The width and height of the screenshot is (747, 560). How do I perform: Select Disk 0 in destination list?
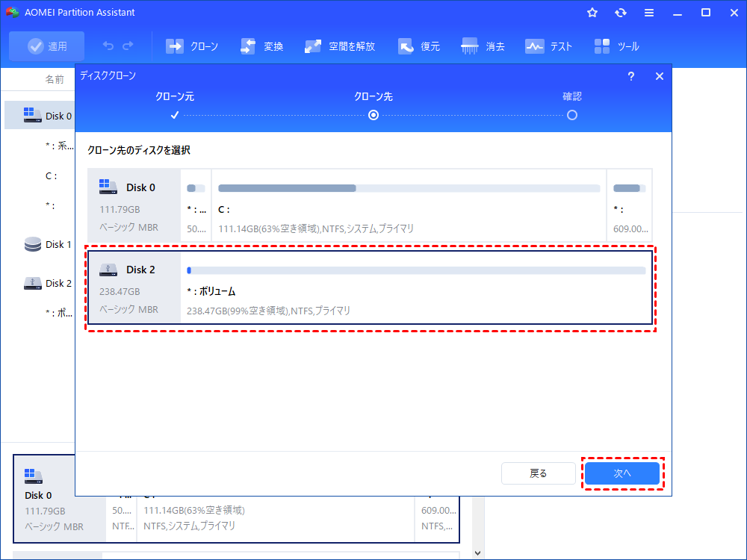click(x=371, y=207)
